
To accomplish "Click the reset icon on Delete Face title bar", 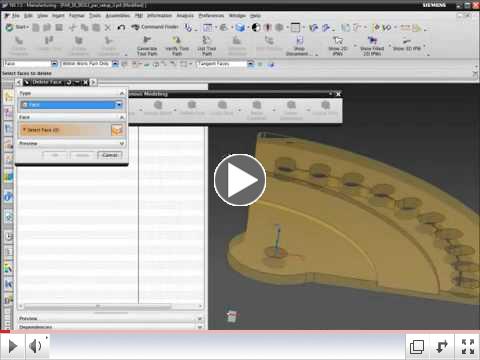I will [x=69, y=82].
